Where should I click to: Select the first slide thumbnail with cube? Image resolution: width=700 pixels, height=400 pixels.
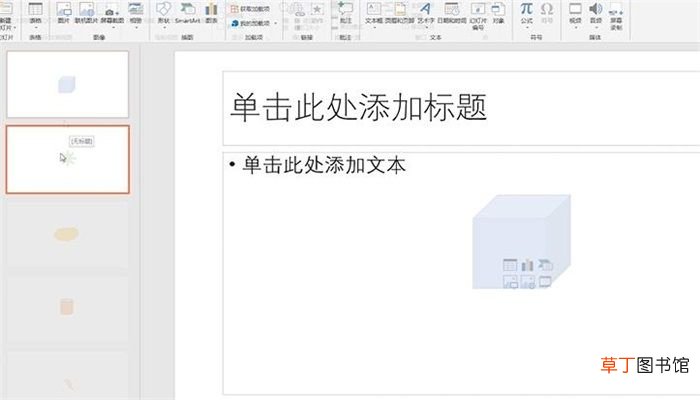click(x=67, y=84)
